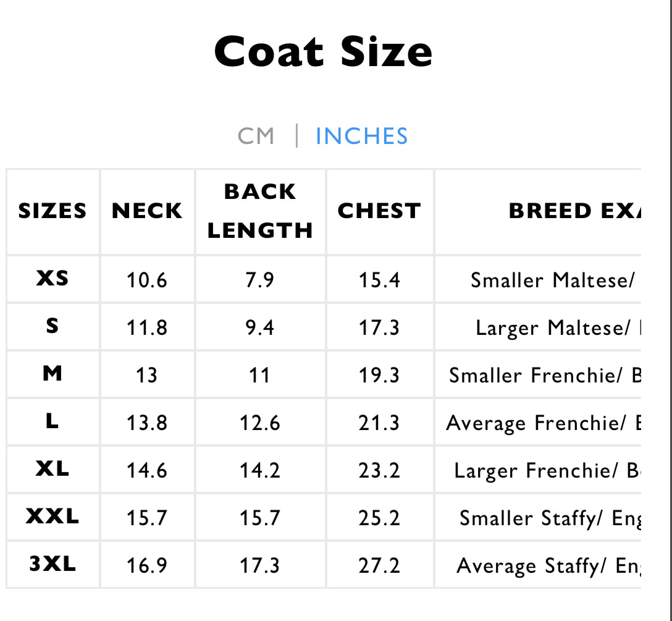Click the CHEST column header
The image size is (672, 621).
(379, 211)
